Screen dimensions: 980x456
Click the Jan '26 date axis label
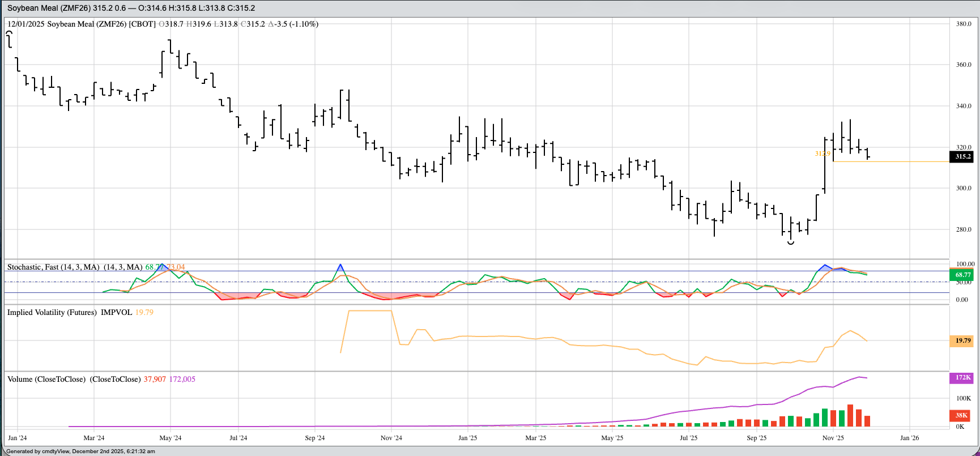pos(910,438)
